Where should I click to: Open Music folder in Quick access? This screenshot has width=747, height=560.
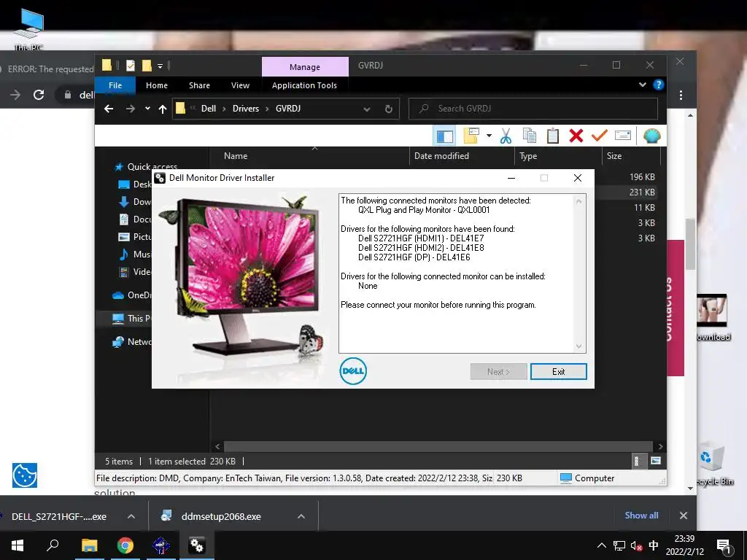135,254
